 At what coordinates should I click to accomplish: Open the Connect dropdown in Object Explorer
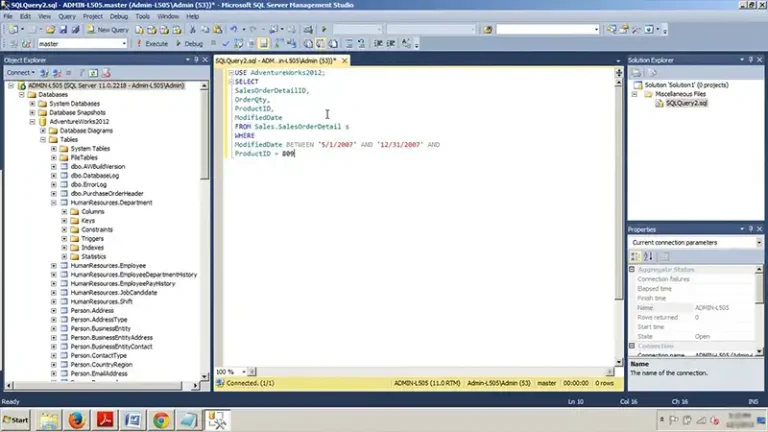coord(20,73)
